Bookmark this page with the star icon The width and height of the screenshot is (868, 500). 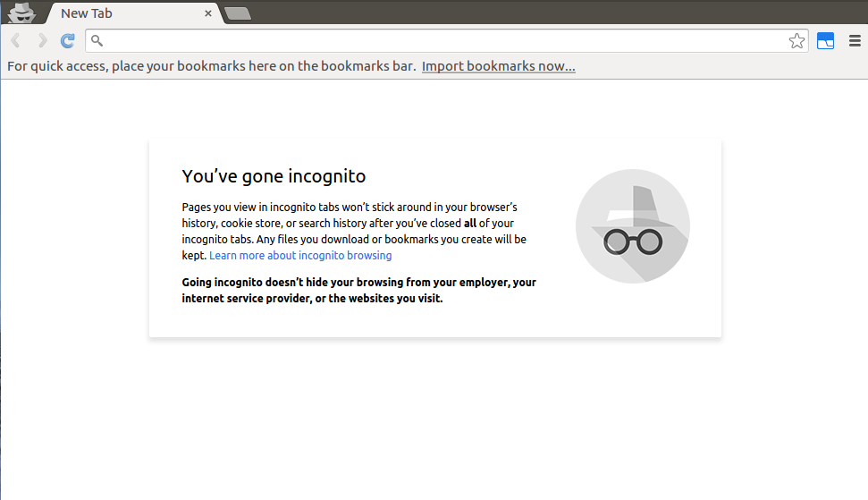[796, 40]
